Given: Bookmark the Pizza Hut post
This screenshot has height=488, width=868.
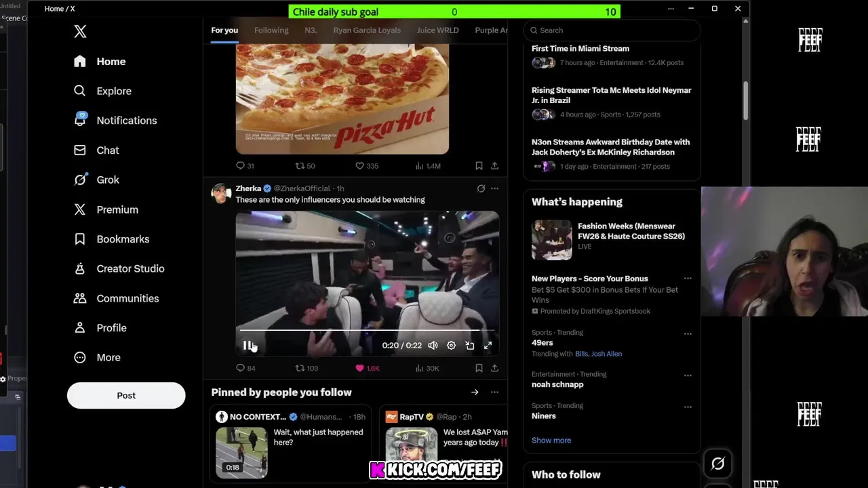Looking at the screenshot, I should coord(479,166).
